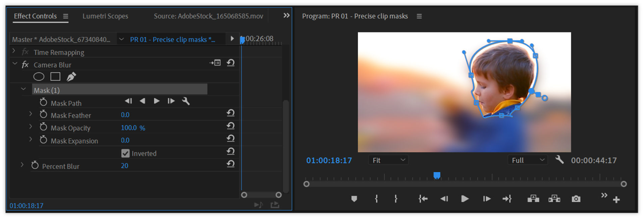Select the free draw bezier pen tool
644x219 pixels.
[71, 77]
